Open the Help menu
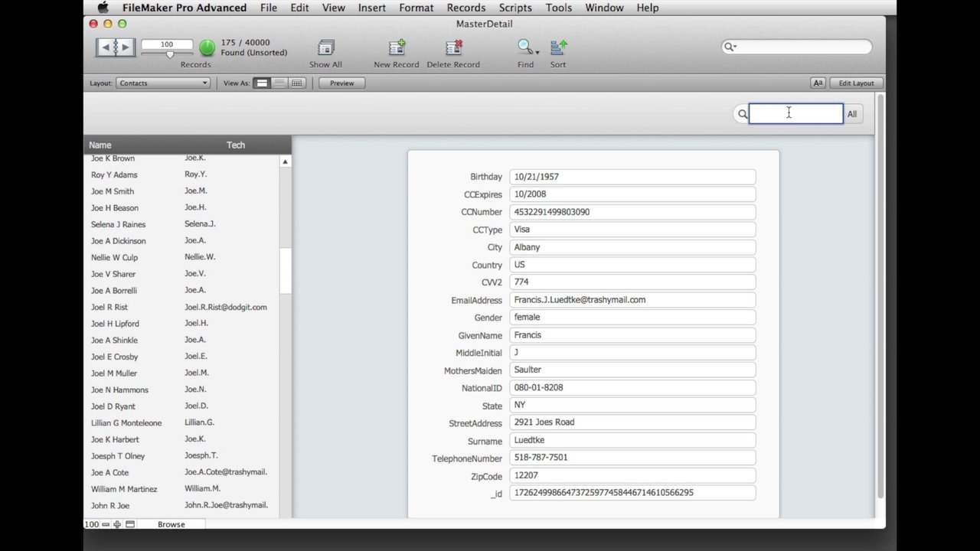 [648, 8]
